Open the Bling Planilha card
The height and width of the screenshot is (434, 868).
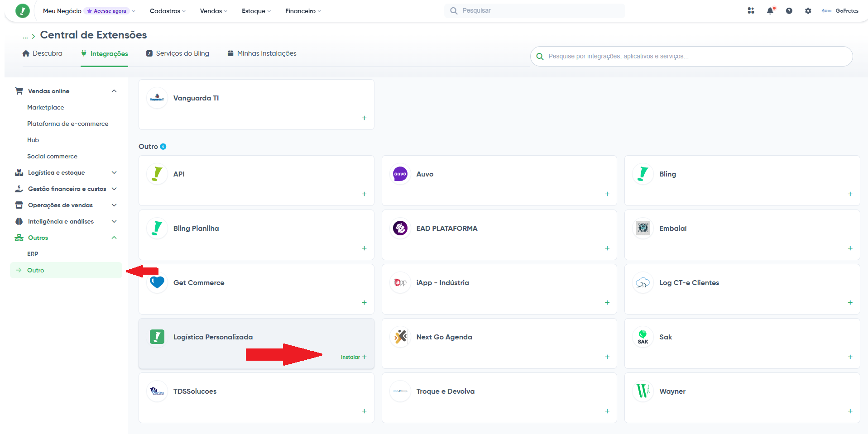pos(256,234)
